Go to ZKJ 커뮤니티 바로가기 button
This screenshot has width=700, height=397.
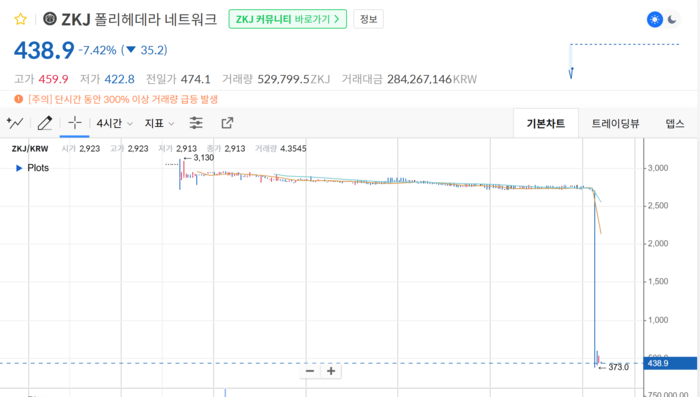point(288,19)
